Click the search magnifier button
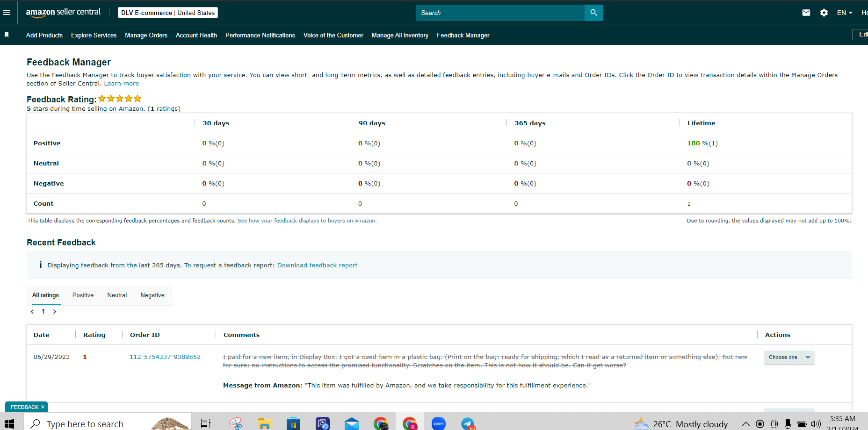 tap(593, 13)
